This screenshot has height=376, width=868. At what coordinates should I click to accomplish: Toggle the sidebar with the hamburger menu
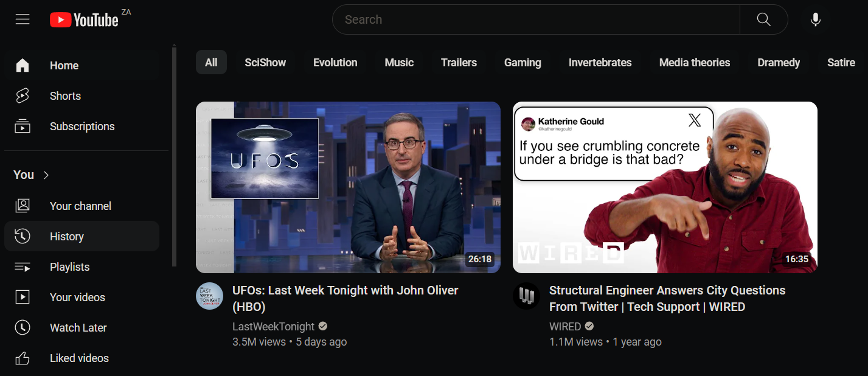pyautogui.click(x=23, y=19)
